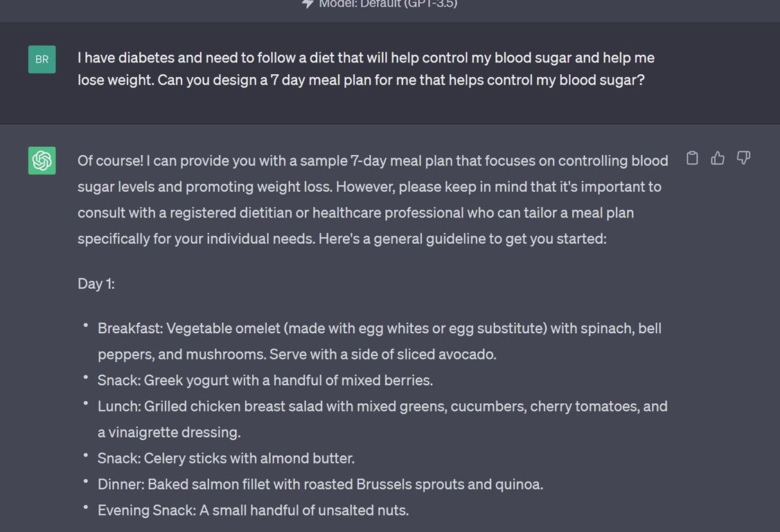Click the Greek yogurt snack item
The image size is (780, 532).
pyautogui.click(x=265, y=380)
